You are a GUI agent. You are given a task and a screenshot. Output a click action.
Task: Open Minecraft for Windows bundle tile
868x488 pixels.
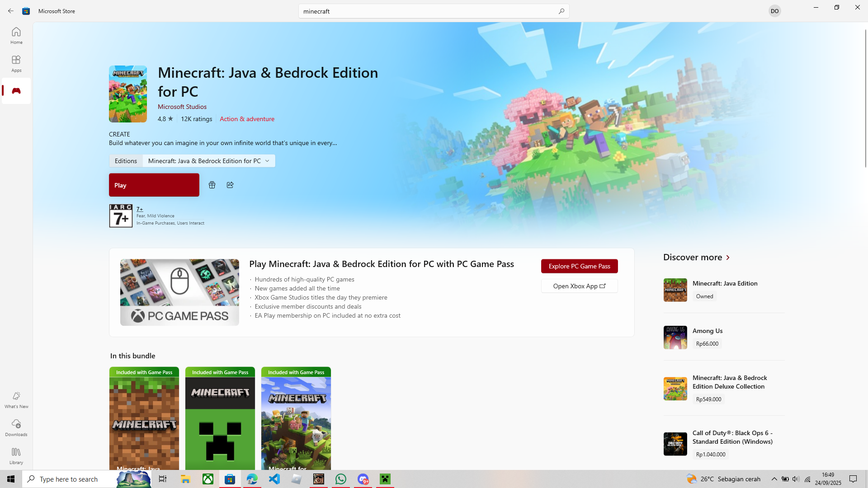296,418
